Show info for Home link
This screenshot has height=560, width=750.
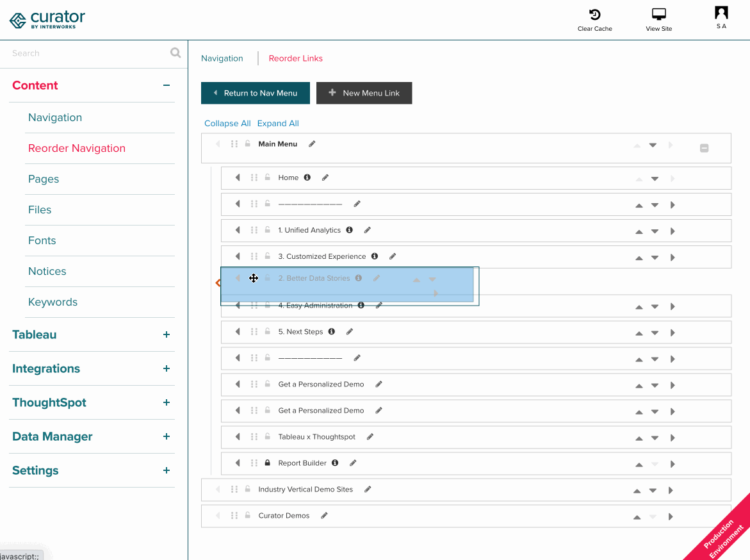click(x=307, y=177)
